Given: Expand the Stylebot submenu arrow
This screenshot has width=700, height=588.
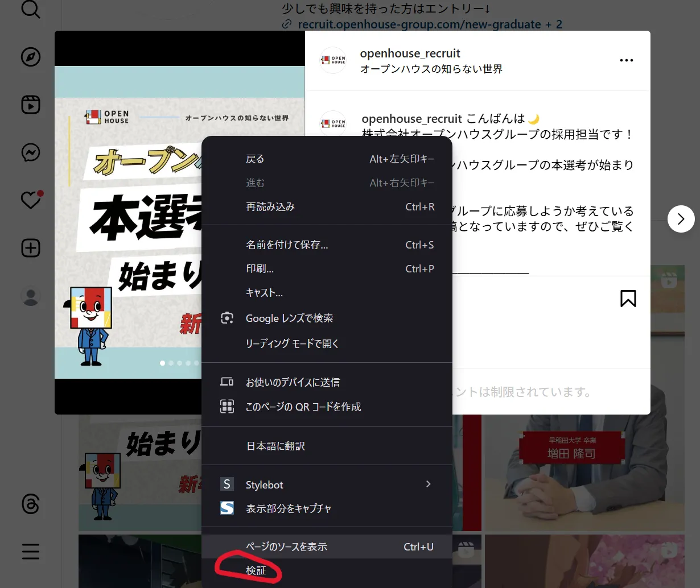Looking at the screenshot, I should pos(429,484).
